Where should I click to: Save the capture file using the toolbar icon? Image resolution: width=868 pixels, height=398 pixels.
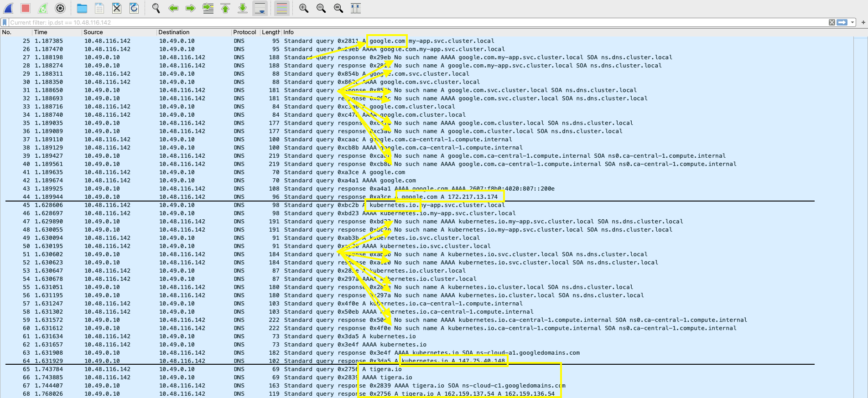(x=99, y=8)
